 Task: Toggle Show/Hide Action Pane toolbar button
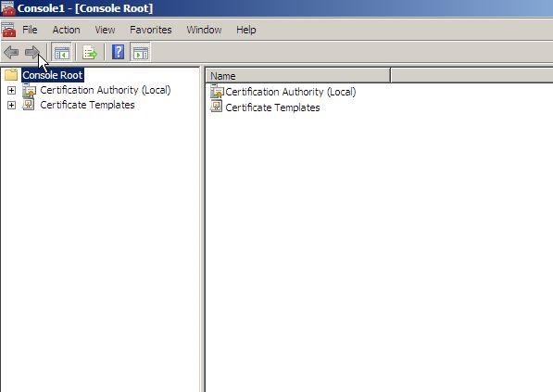141,52
